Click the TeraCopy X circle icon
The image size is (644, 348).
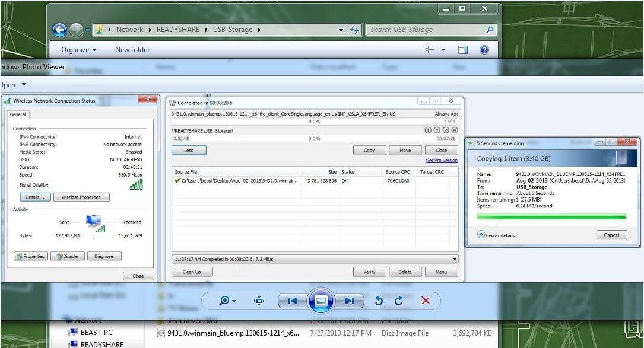(455, 130)
